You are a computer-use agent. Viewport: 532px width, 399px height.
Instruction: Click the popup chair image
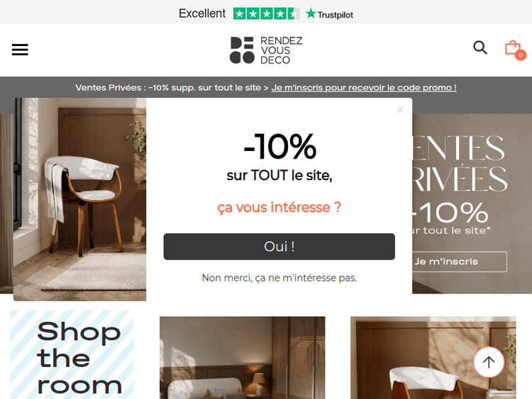pyautogui.click(x=79, y=199)
